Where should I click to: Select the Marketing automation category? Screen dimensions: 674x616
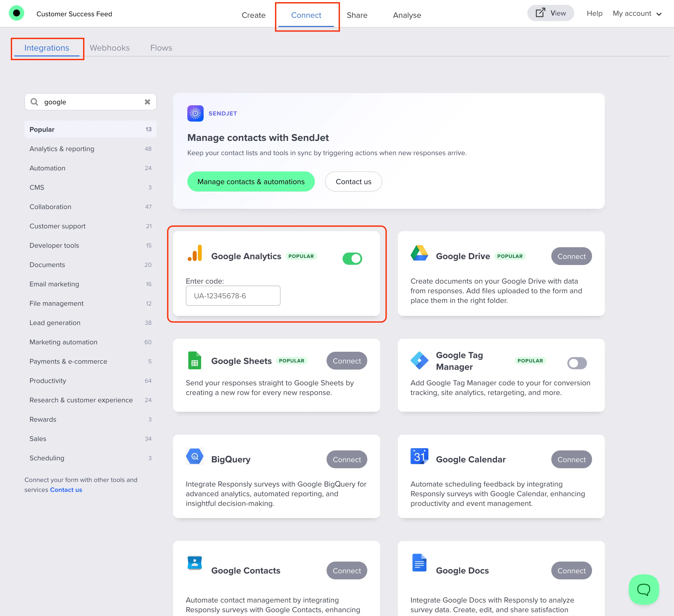pyautogui.click(x=91, y=342)
